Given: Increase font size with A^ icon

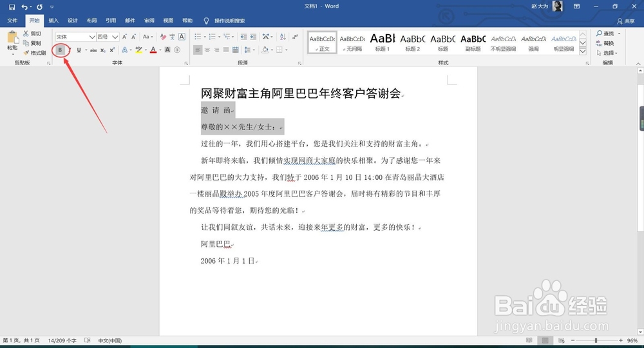Looking at the screenshot, I should [x=124, y=37].
